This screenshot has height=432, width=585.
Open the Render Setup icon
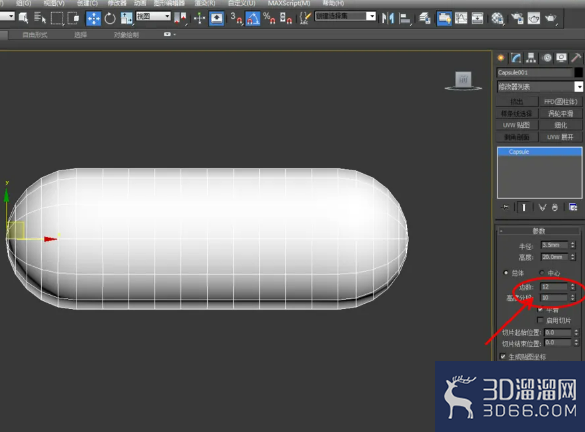[517, 18]
